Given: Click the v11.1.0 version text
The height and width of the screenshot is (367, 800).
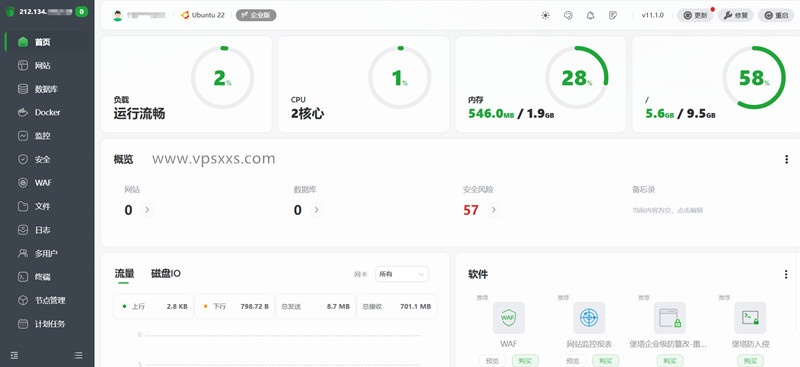Looking at the screenshot, I should (653, 15).
